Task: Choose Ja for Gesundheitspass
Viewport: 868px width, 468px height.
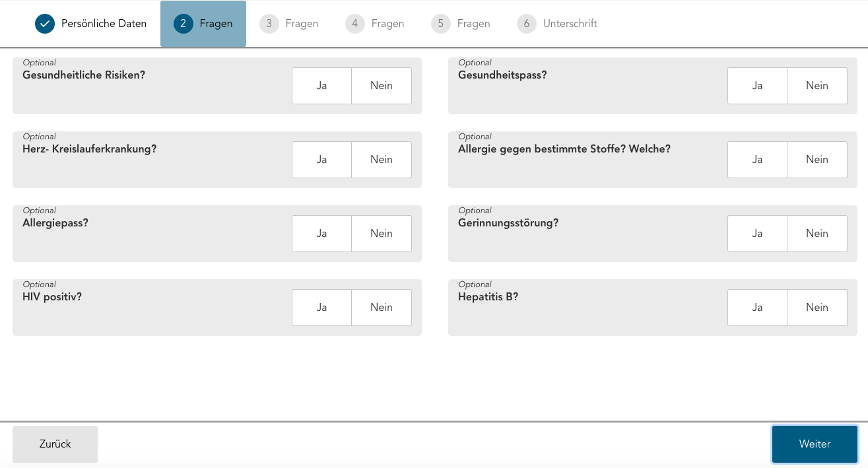Action: pyautogui.click(x=758, y=86)
